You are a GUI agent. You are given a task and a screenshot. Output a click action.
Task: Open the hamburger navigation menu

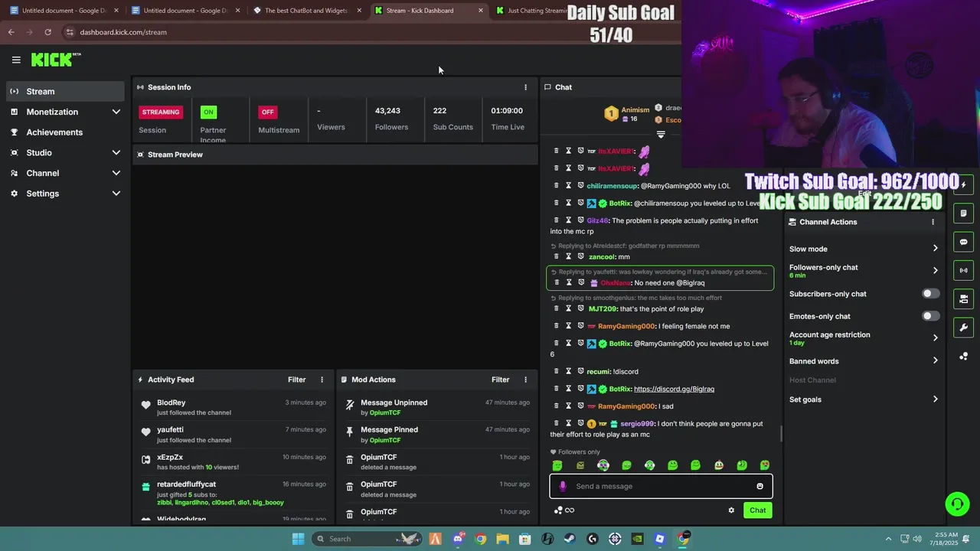pos(16,60)
